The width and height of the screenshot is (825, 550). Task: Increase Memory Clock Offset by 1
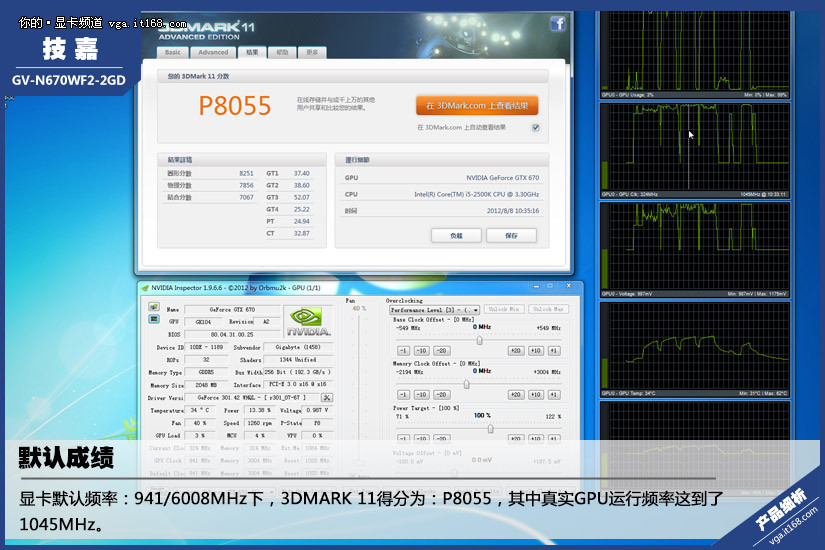(x=554, y=394)
